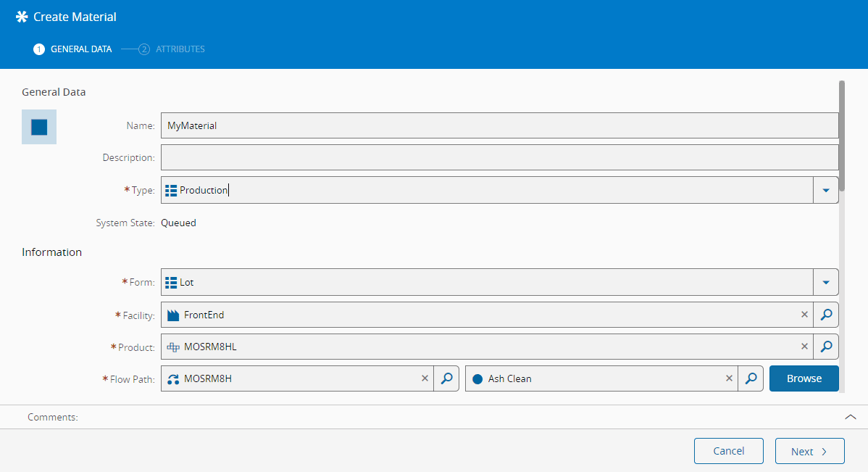This screenshot has width=868, height=472.
Task: Click the Browse button
Action: (x=804, y=378)
